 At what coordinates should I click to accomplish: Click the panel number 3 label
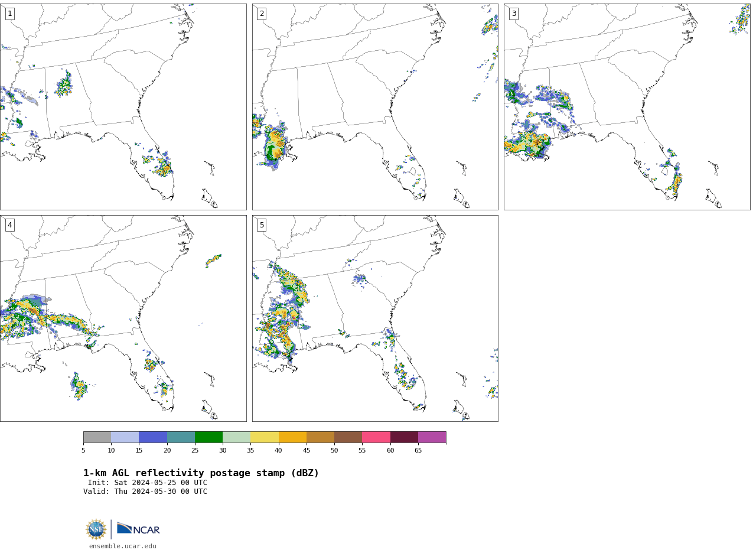click(x=513, y=14)
